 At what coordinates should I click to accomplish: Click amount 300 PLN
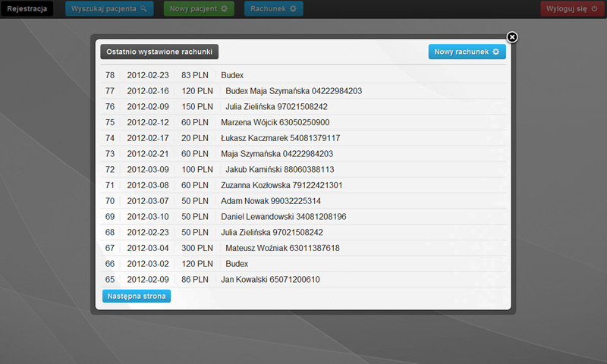(x=197, y=248)
